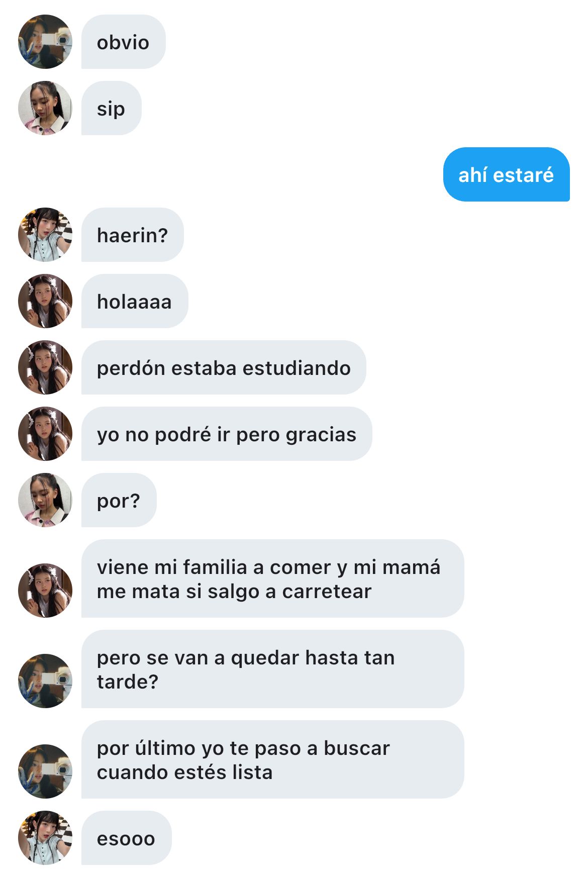Tap the avatar next to 'holaaaa'
This screenshot has width=588, height=871.
pyautogui.click(x=45, y=301)
